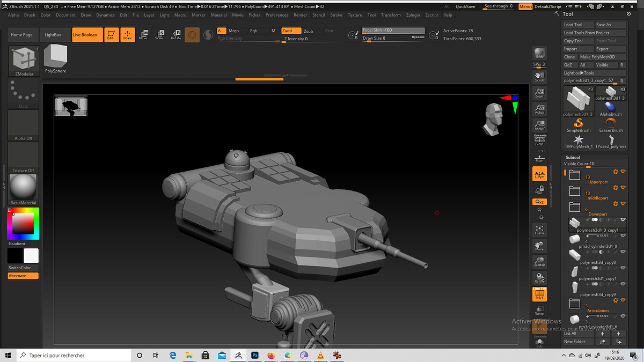644x362 pixels.
Task: Switch to the Scale transform tool
Action: 159,35
